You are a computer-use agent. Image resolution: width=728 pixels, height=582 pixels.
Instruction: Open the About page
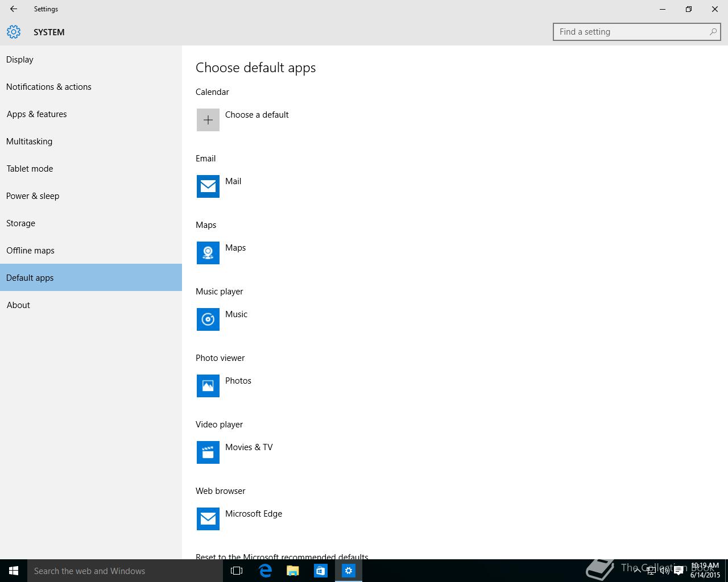click(91, 305)
